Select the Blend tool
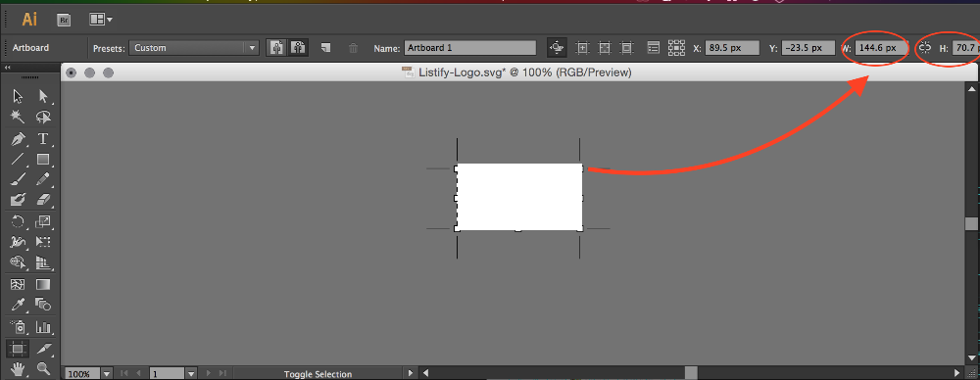 pos(43,305)
